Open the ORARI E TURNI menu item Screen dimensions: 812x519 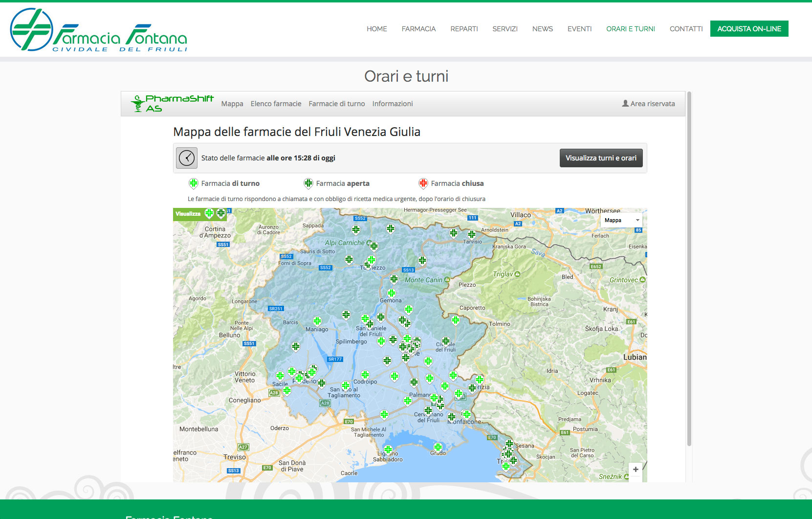point(631,29)
